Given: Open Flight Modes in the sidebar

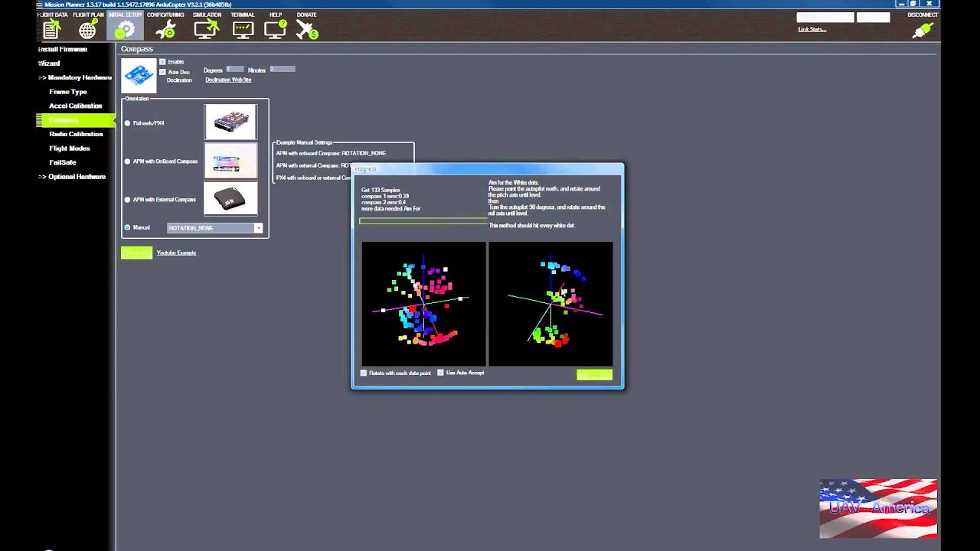Looking at the screenshot, I should pos(70,148).
